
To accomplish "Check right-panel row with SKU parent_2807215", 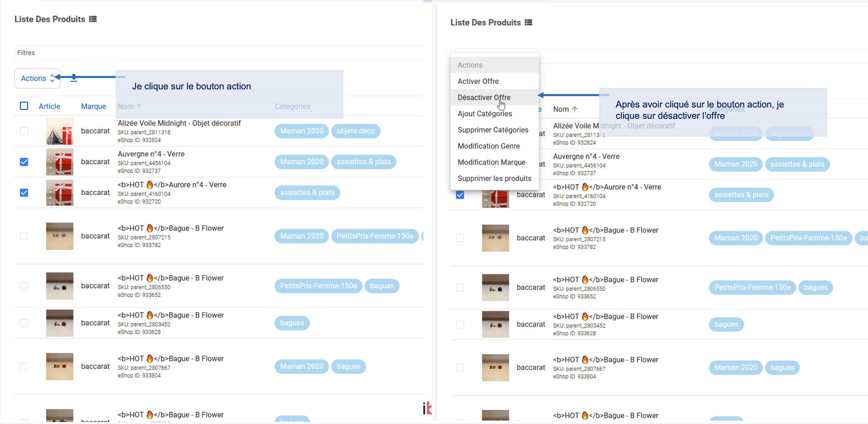I will tap(460, 238).
